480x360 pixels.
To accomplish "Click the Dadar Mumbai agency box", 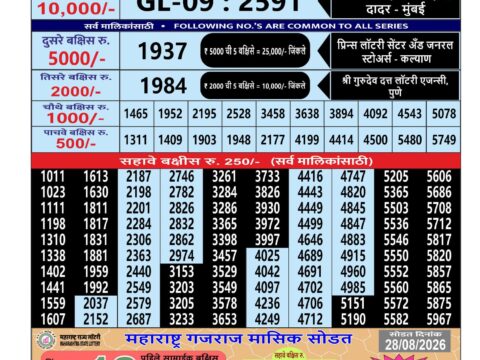I will click(395, 9).
